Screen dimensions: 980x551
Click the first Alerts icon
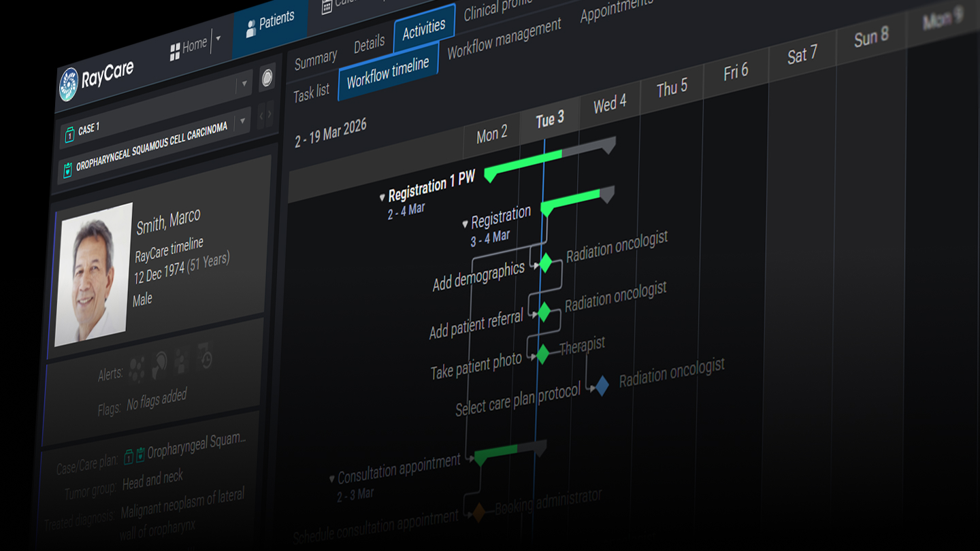tap(137, 369)
